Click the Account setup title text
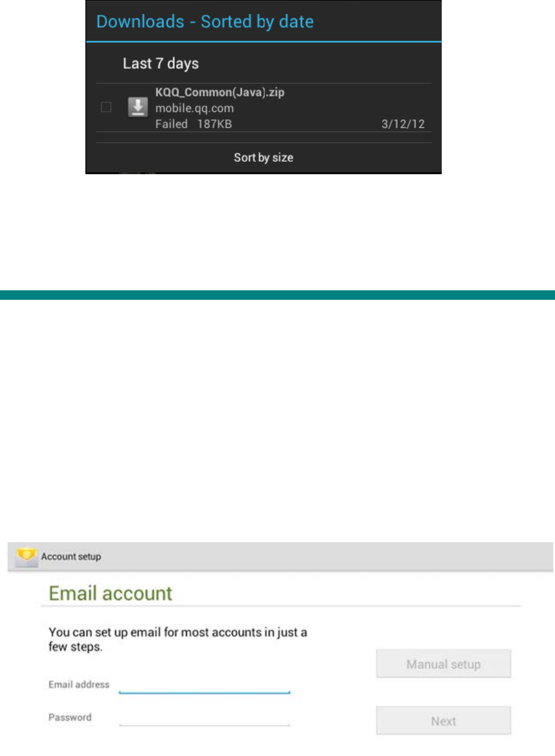Image resolution: width=555 pixels, height=756 pixels. pyautogui.click(x=71, y=557)
